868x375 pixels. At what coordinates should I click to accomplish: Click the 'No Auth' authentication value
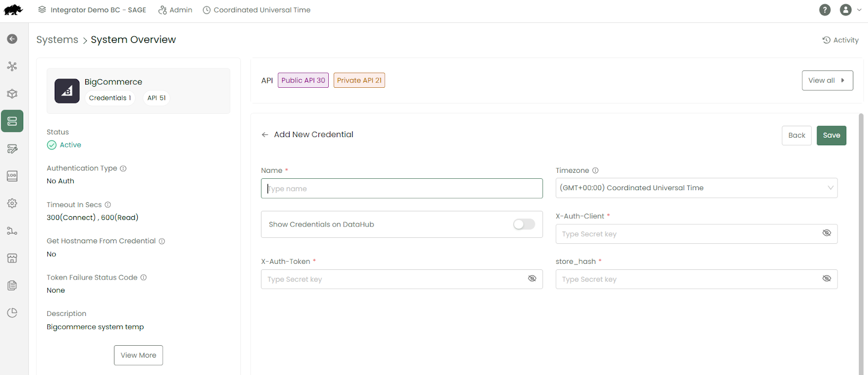[60, 181]
